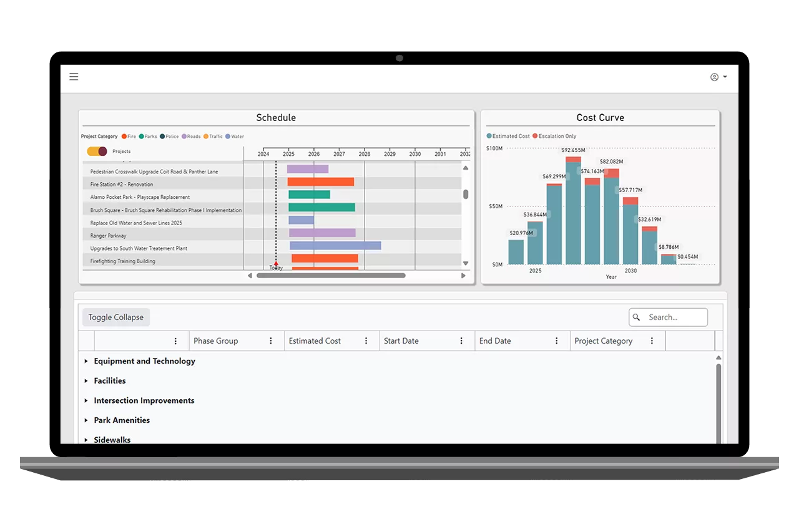Sort by the Phase Group column header
This screenshot has height=532, width=799.
216,341
